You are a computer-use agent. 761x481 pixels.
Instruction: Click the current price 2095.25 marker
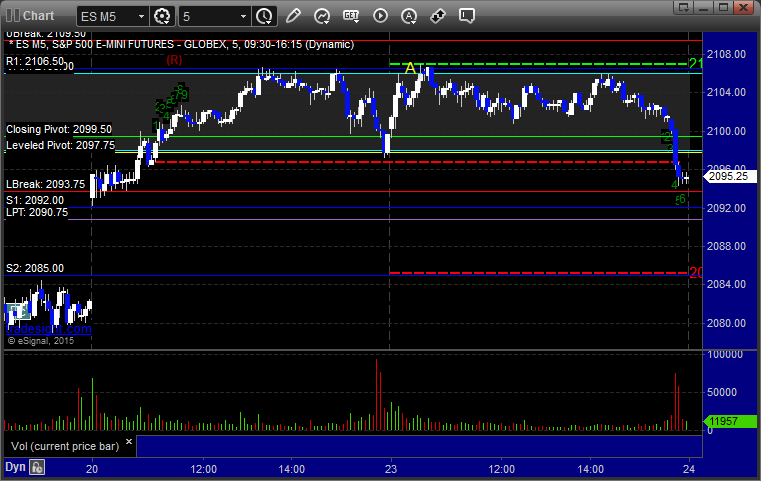[x=730, y=176]
